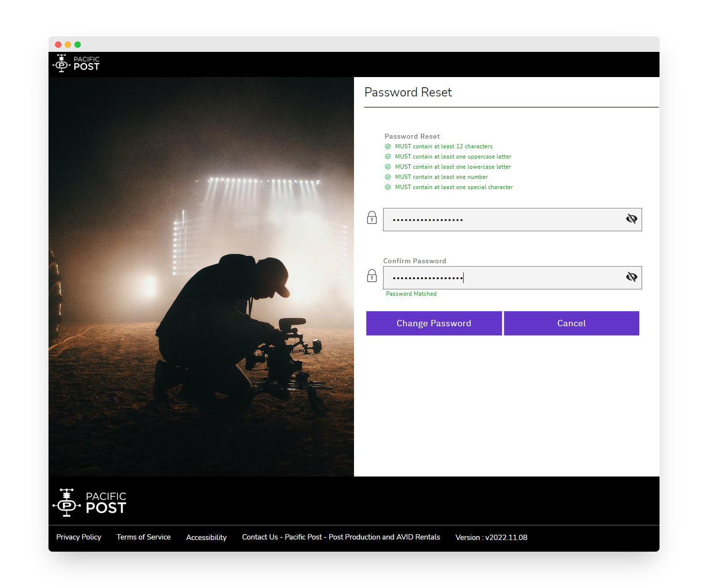Open the Privacy Policy link

[x=79, y=537]
